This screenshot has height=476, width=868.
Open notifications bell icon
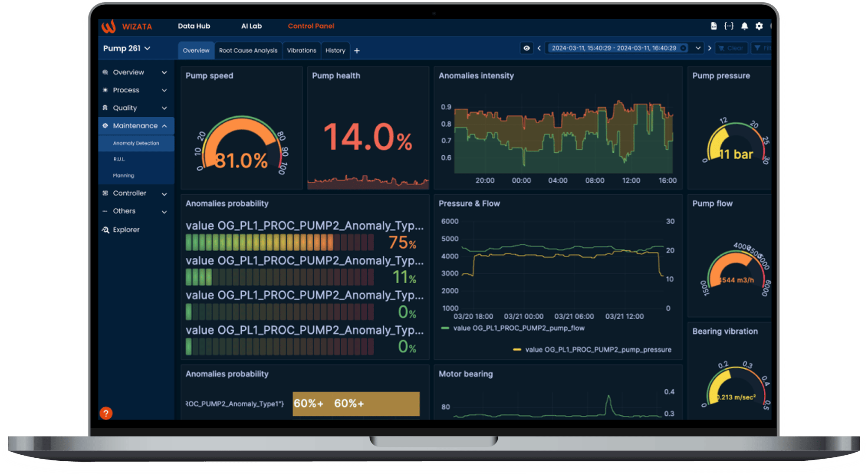coord(744,26)
